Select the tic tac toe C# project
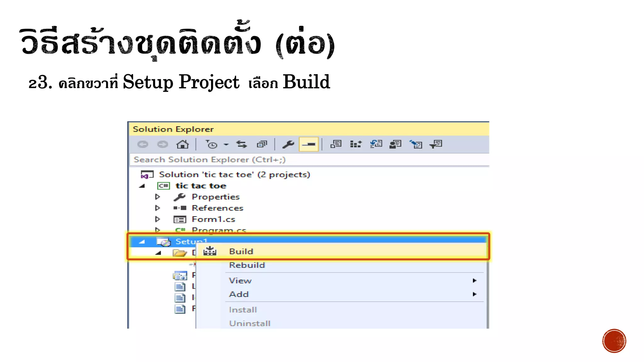The height and width of the screenshot is (362, 644). [201, 186]
